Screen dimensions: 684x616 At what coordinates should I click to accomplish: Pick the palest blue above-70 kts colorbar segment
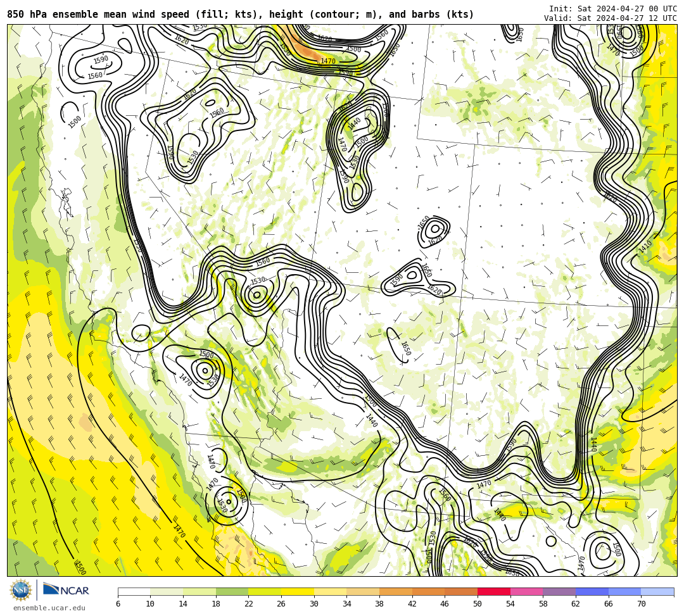[657, 591]
